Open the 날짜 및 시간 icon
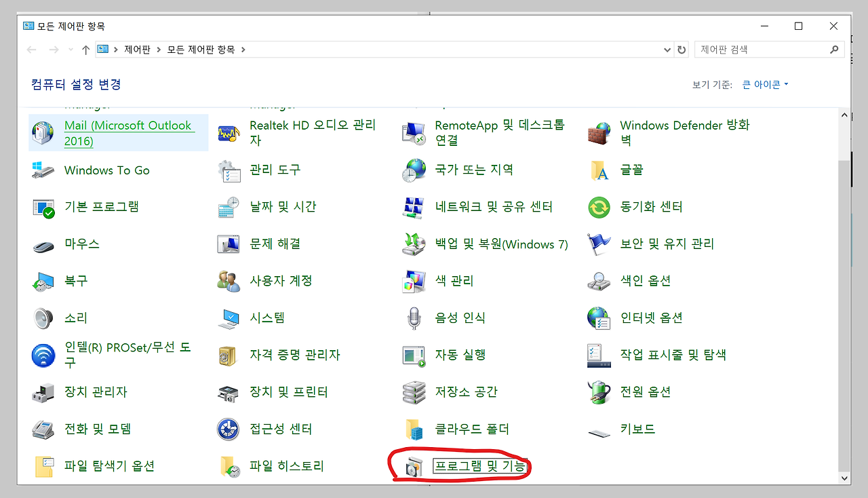This screenshot has height=498, width=868. (x=229, y=207)
